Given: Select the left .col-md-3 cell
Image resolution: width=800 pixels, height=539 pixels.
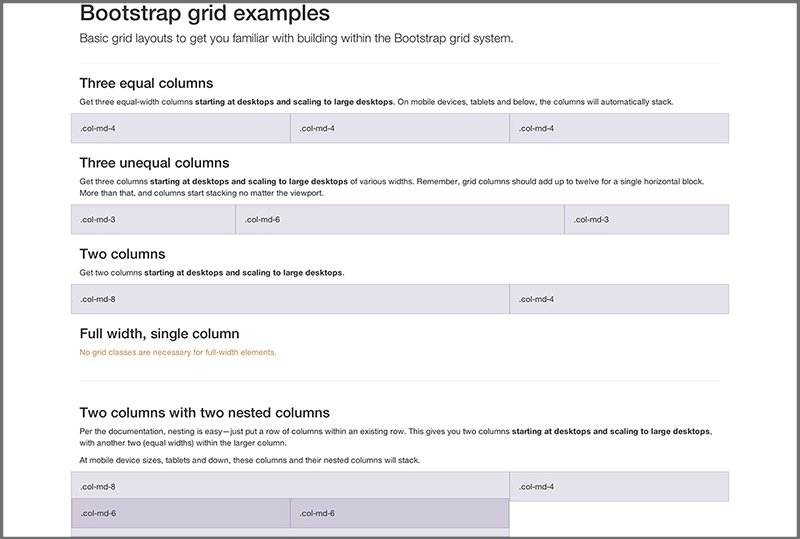Looking at the screenshot, I should point(153,219).
